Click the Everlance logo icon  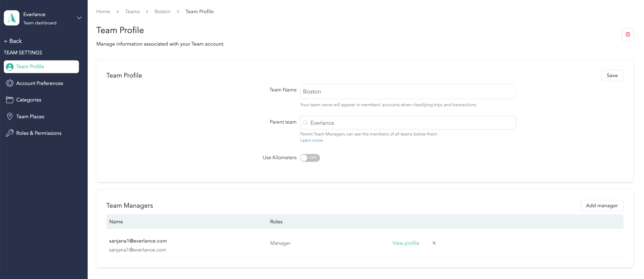pyautogui.click(x=11, y=18)
